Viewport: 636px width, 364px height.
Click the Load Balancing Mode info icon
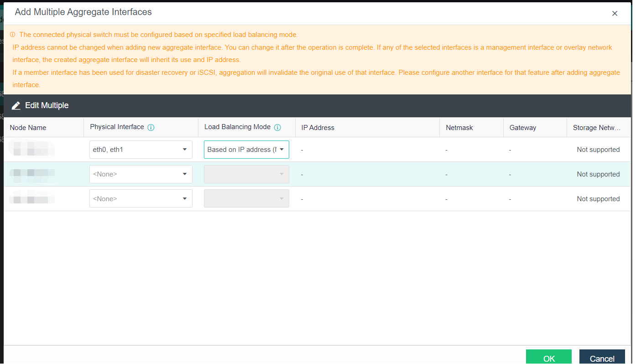click(x=277, y=128)
